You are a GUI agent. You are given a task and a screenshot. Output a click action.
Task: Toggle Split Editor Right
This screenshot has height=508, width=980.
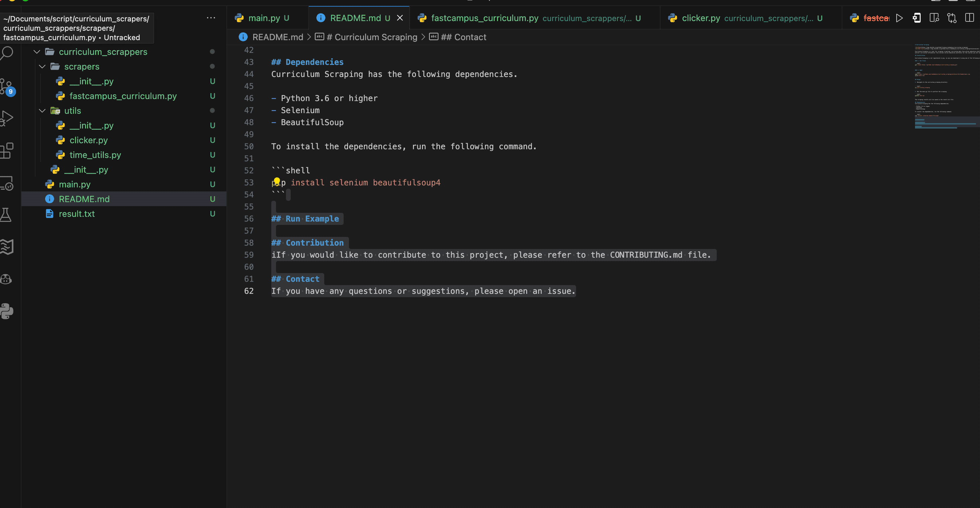coord(969,18)
